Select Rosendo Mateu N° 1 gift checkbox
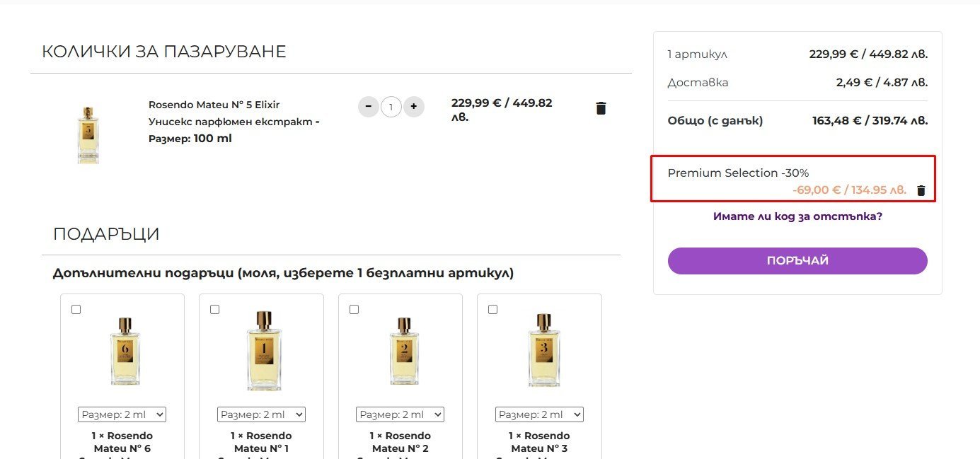 tap(215, 309)
